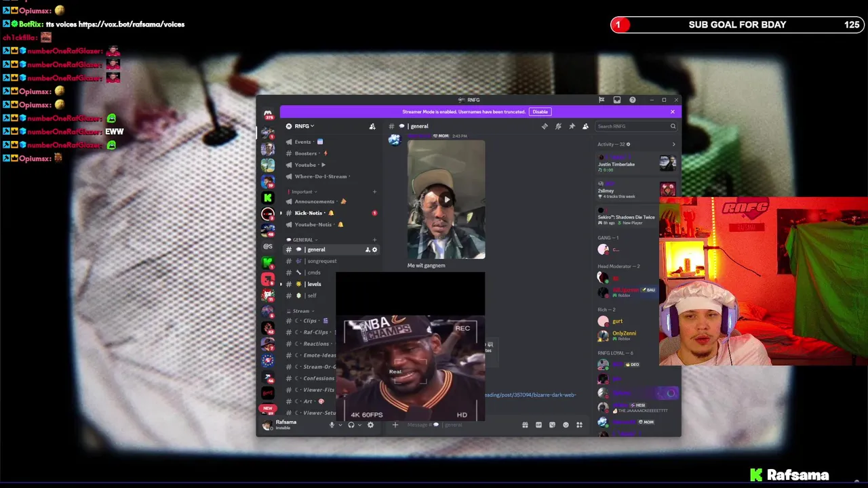Add channel to GENERAL category
The image size is (868, 488).
click(x=374, y=239)
